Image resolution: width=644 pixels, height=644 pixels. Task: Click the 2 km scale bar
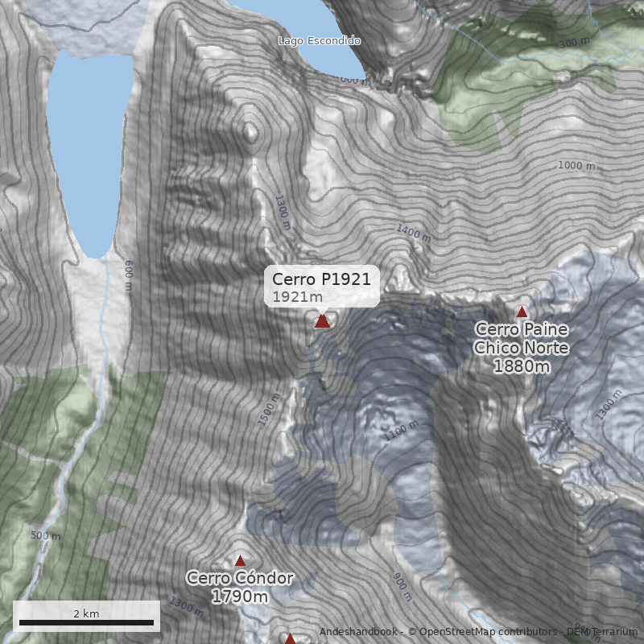(x=86, y=617)
